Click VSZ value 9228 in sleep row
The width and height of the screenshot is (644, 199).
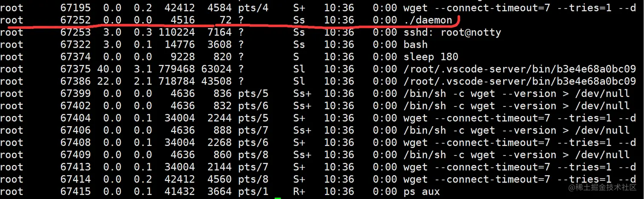coord(182,57)
